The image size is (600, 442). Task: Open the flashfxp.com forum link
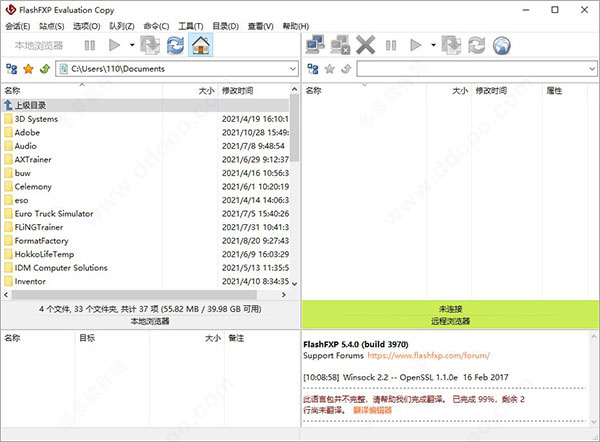click(x=429, y=356)
